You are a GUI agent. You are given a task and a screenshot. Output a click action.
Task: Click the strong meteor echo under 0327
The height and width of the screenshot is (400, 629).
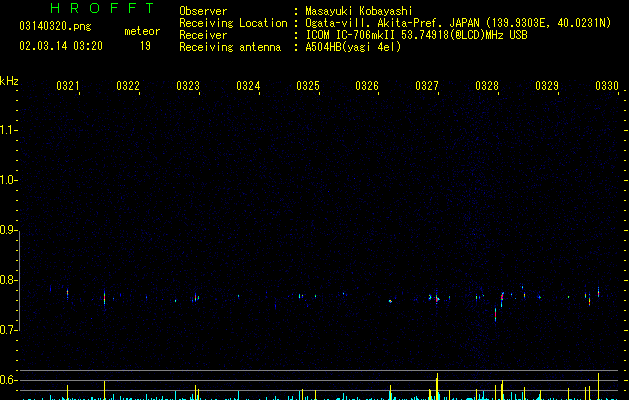click(437, 299)
